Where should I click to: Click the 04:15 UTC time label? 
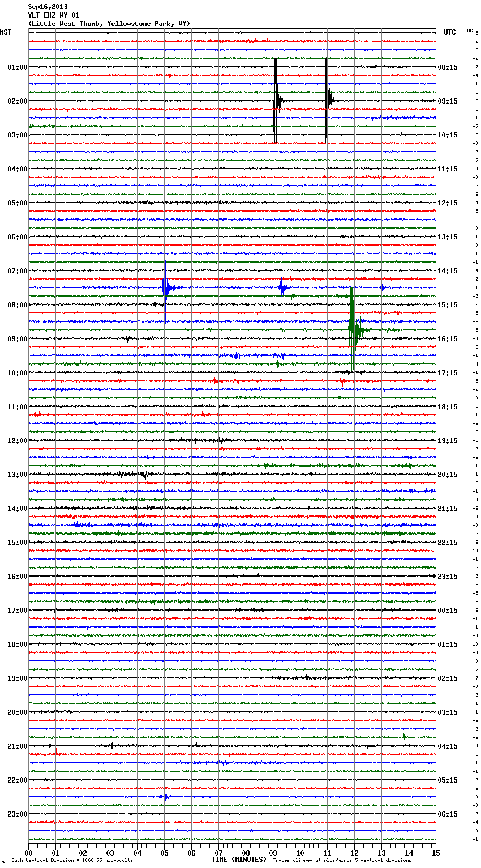[448, 746]
